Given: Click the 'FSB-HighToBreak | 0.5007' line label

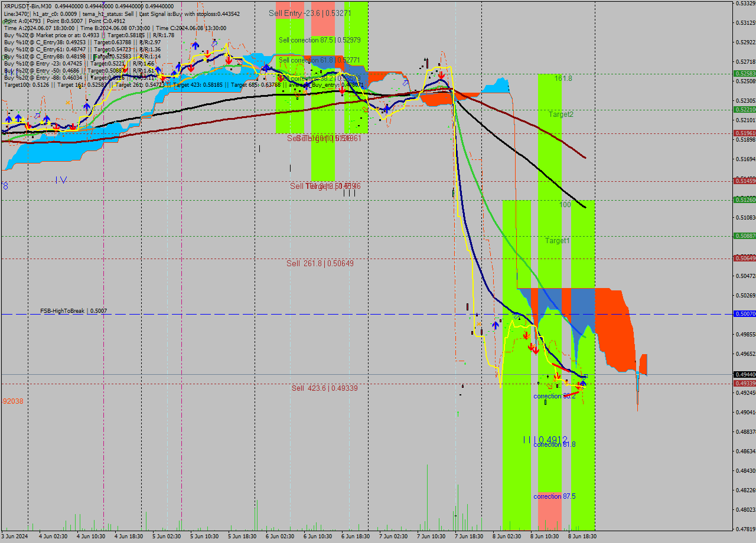Looking at the screenshot, I should click(74, 310).
